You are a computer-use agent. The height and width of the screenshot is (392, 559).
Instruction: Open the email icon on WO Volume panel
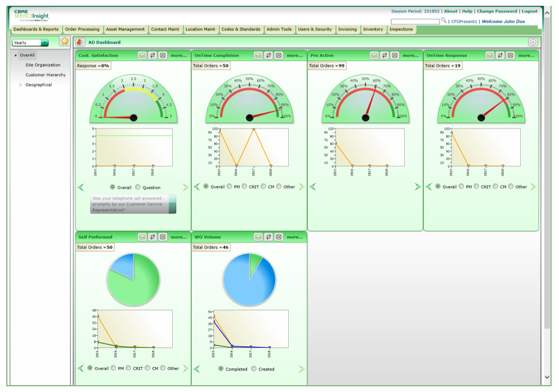click(258, 237)
